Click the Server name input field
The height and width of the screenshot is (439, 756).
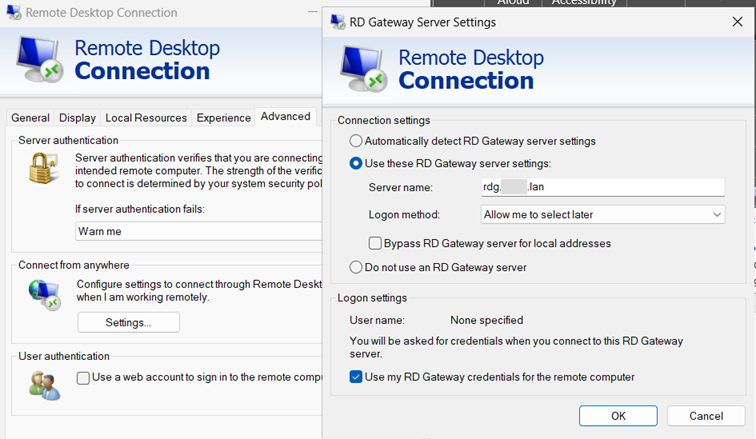click(x=603, y=187)
